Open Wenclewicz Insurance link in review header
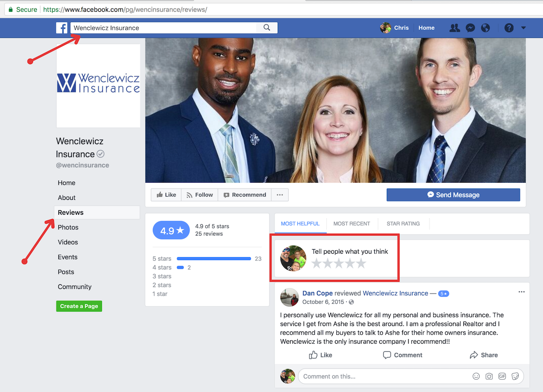This screenshot has width=543, height=392. coord(395,293)
